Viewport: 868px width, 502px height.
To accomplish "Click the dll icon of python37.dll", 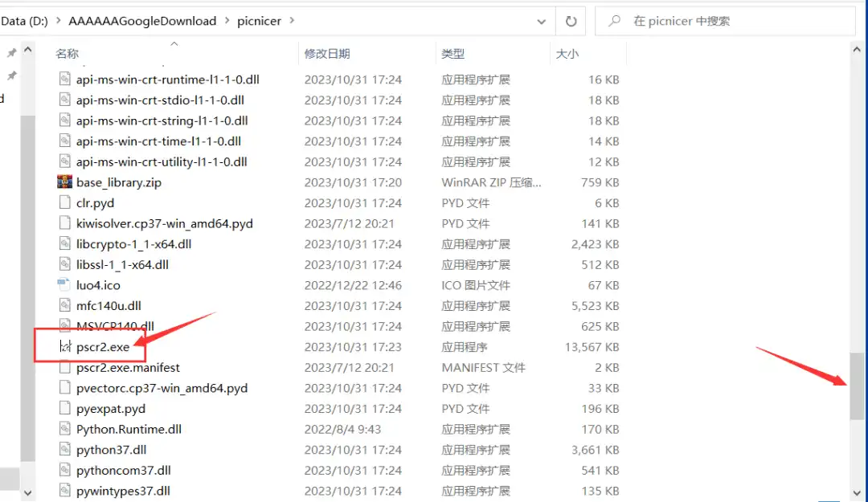I will 65,449.
